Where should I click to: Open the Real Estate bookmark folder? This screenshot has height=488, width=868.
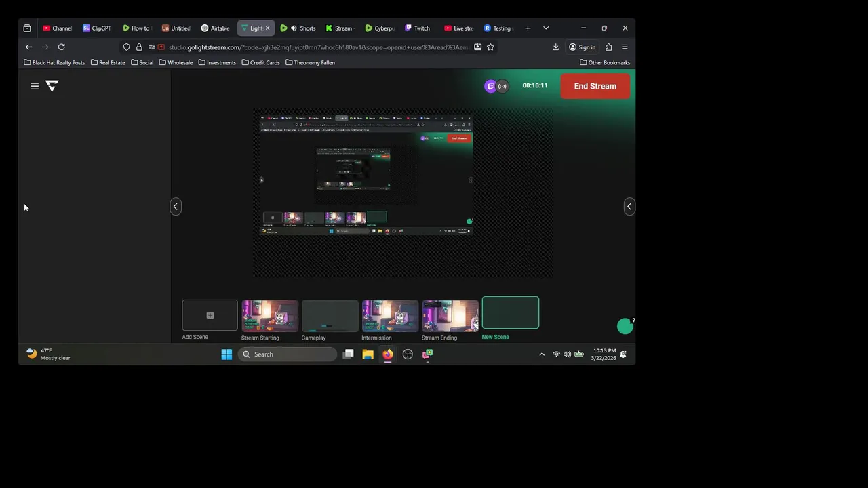pos(107,62)
